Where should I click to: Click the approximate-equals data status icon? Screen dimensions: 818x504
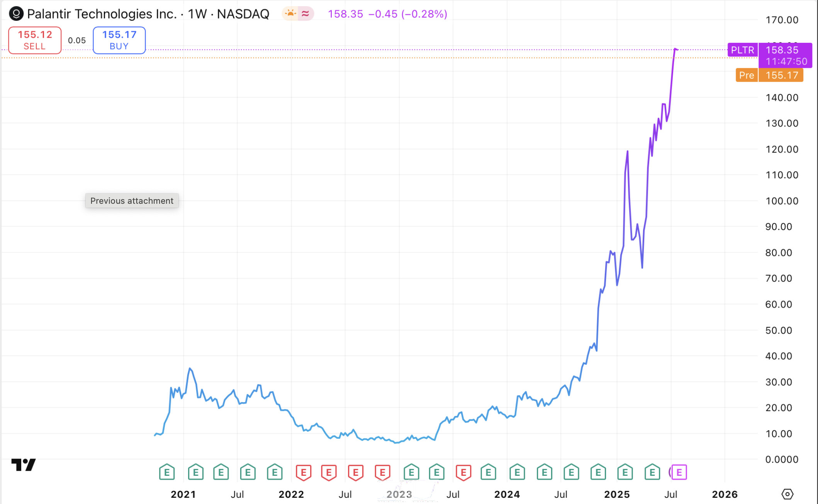coord(305,14)
